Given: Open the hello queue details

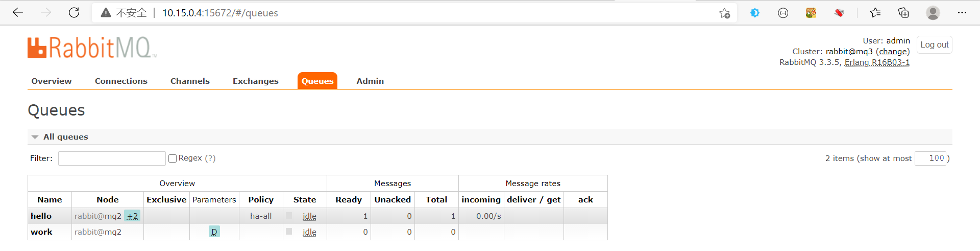Looking at the screenshot, I should [41, 216].
